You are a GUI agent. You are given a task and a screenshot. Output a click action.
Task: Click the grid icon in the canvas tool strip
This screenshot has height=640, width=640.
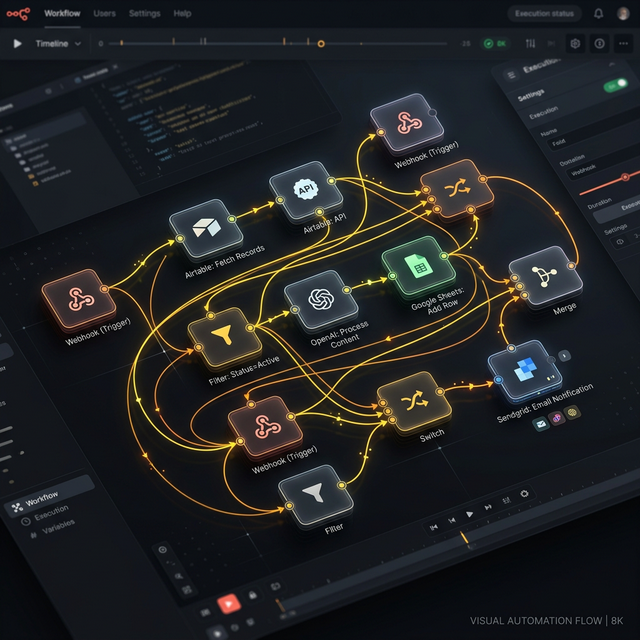[x=187, y=590]
